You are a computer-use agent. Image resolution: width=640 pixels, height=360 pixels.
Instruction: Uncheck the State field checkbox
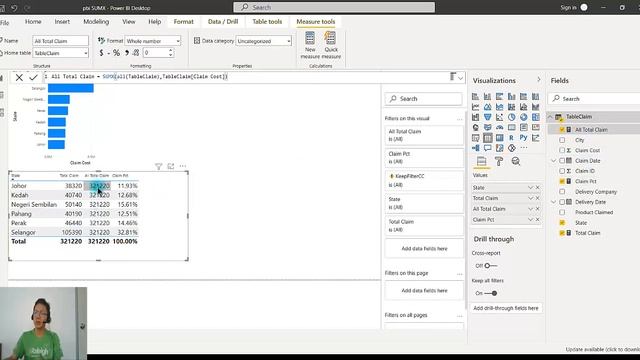562,223
